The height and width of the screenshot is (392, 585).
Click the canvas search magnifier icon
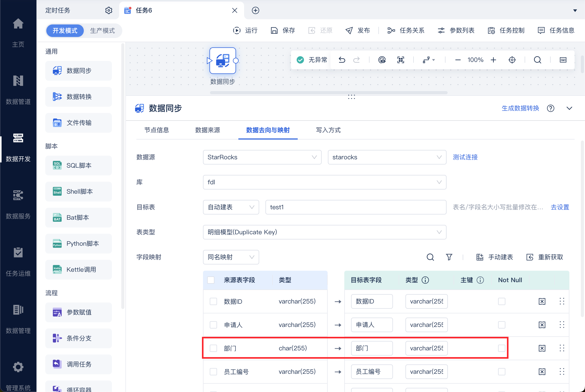click(537, 60)
